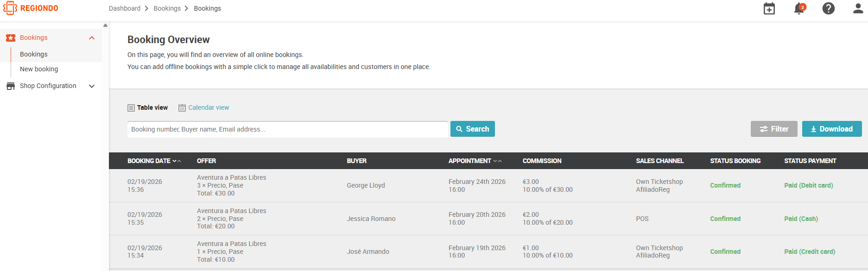Click POS sales channel cell

coord(642,219)
